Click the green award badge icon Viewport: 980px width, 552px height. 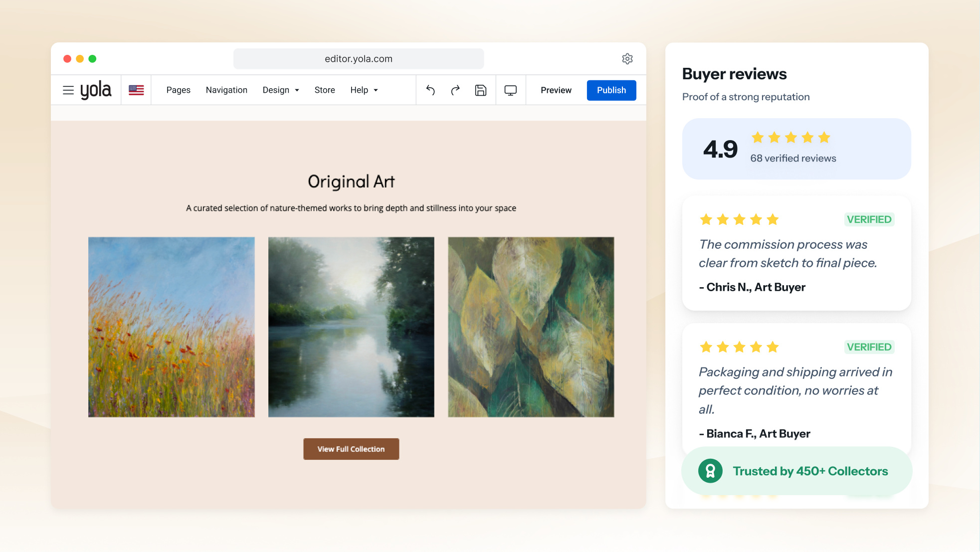[711, 471]
